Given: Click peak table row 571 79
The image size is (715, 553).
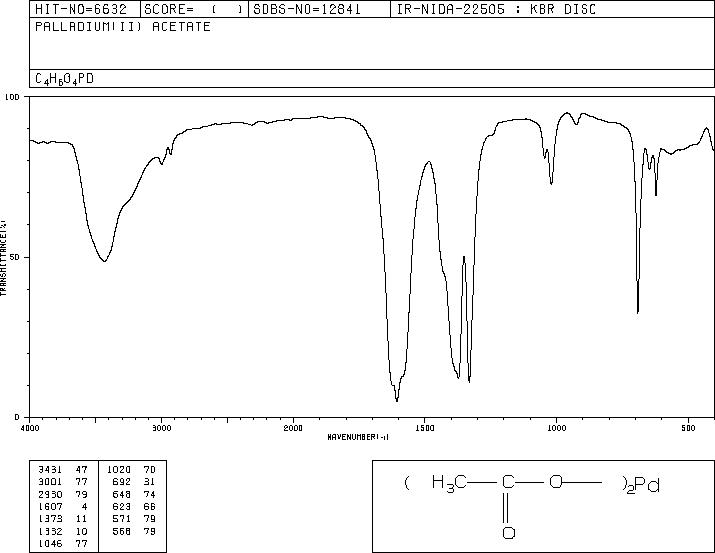Looking at the screenshot, I should (x=134, y=519).
